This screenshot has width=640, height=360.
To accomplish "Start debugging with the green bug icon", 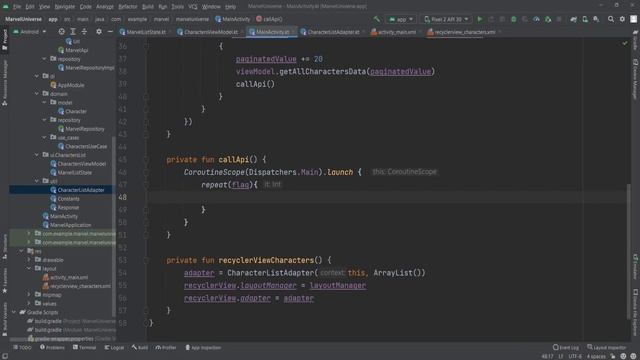I will tap(513, 19).
